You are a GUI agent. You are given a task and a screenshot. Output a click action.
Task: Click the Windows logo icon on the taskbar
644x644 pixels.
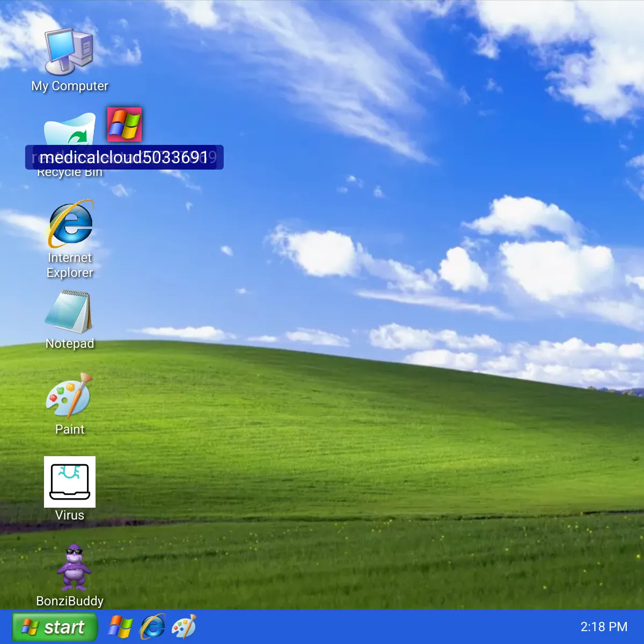(x=119, y=627)
